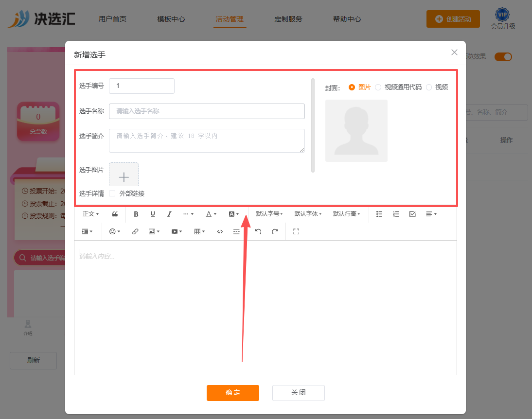Open the 用户首页 nav item
This screenshot has height=419, width=532.
click(113, 19)
